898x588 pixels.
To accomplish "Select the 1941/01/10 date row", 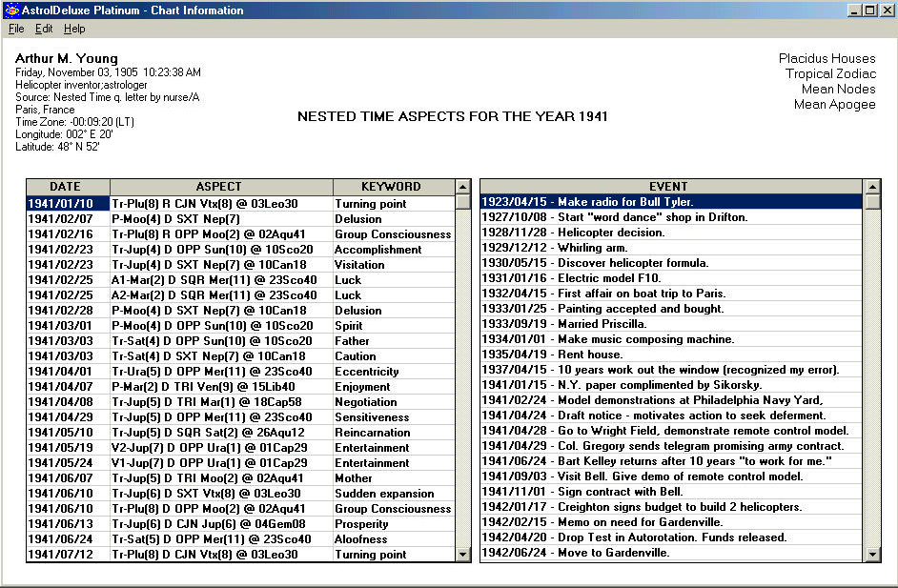I will pyautogui.click(x=68, y=204).
